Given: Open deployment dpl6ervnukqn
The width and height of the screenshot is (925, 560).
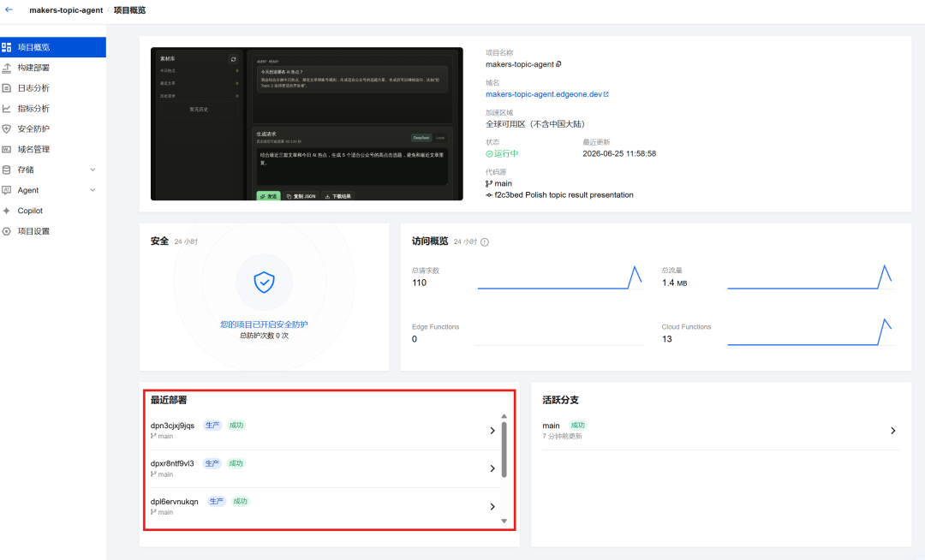Looking at the screenshot, I should point(174,502).
